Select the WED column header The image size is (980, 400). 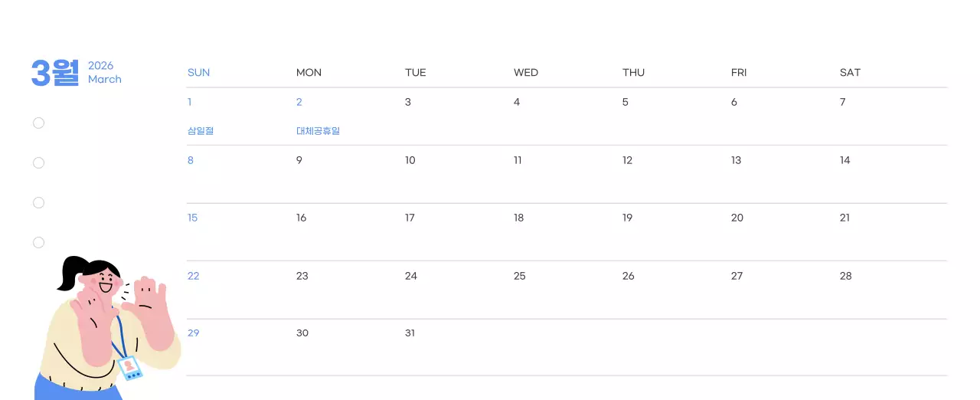point(526,73)
